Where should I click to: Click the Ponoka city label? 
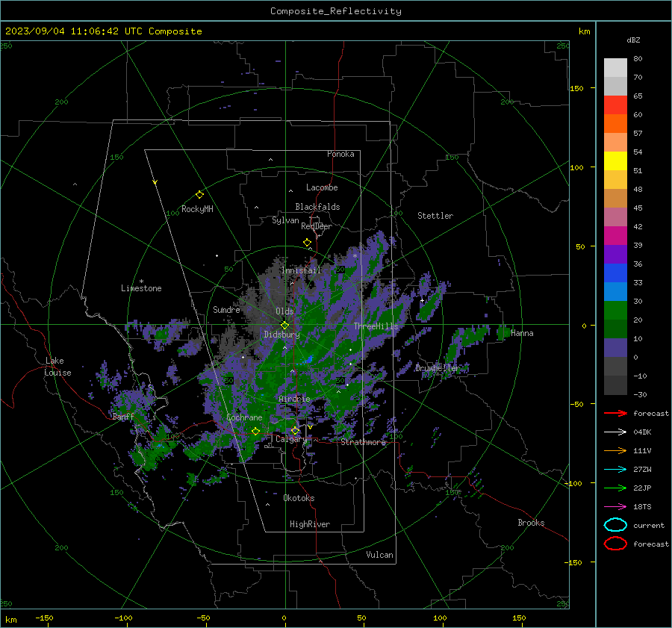pos(340,154)
